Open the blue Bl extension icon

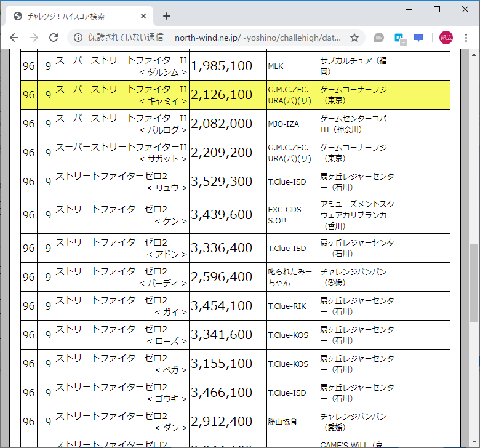point(400,38)
